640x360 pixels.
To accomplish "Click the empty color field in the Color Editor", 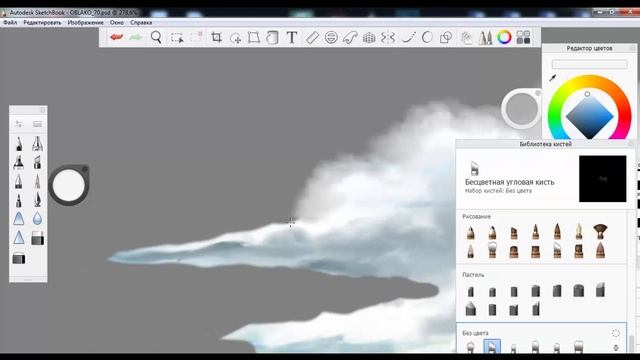I will [589, 64].
